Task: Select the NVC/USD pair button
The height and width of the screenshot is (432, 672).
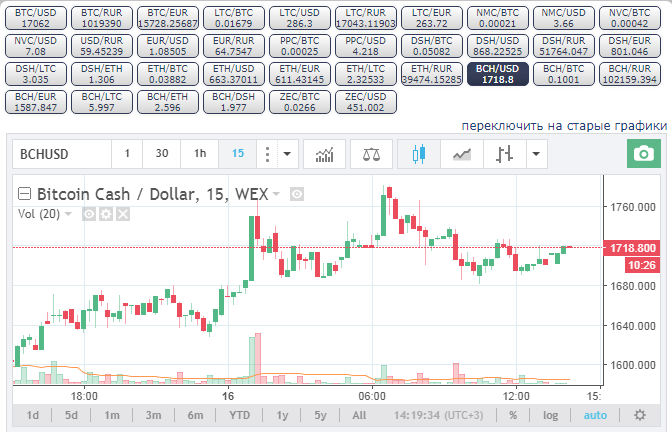Action: tap(36, 46)
